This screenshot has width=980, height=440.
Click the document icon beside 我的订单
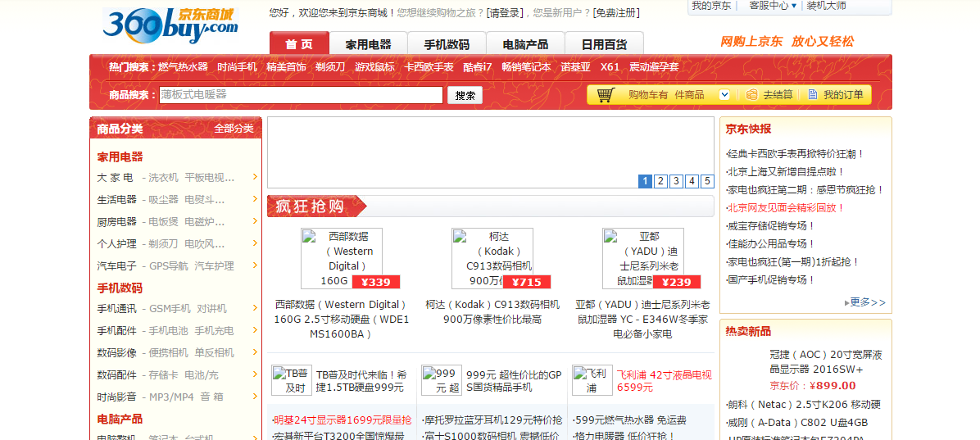click(x=813, y=95)
